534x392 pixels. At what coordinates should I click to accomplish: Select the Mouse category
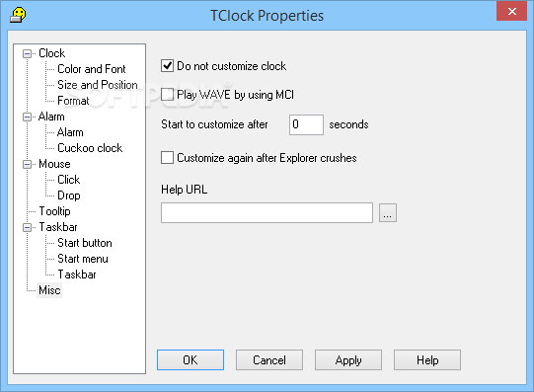coord(54,164)
